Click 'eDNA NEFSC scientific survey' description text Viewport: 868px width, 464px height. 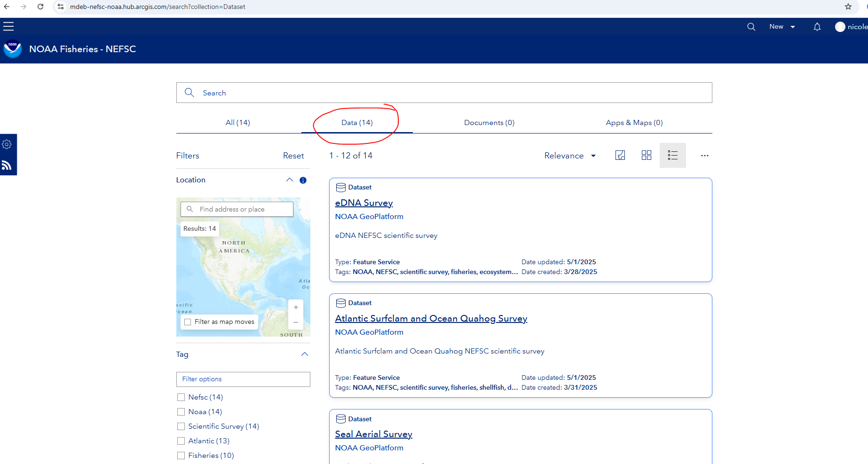click(386, 236)
